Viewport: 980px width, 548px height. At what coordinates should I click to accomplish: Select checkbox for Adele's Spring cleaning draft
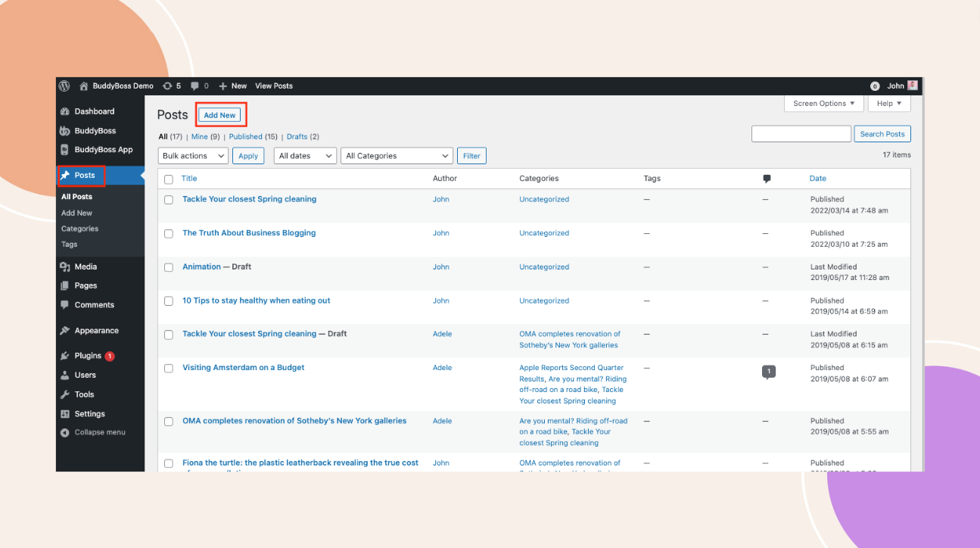pyautogui.click(x=169, y=335)
